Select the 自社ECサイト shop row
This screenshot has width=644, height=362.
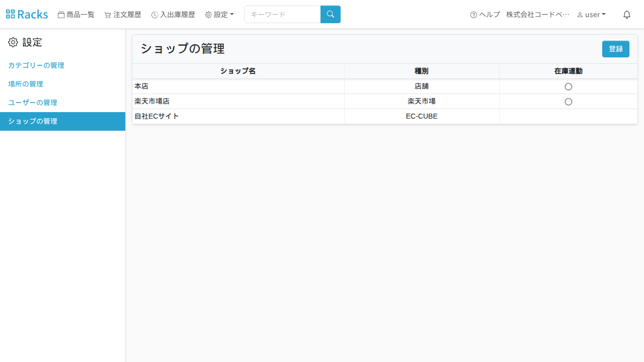(x=385, y=117)
